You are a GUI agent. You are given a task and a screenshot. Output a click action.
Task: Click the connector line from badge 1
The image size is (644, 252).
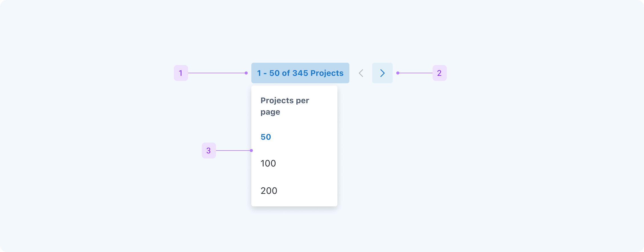[x=217, y=73]
